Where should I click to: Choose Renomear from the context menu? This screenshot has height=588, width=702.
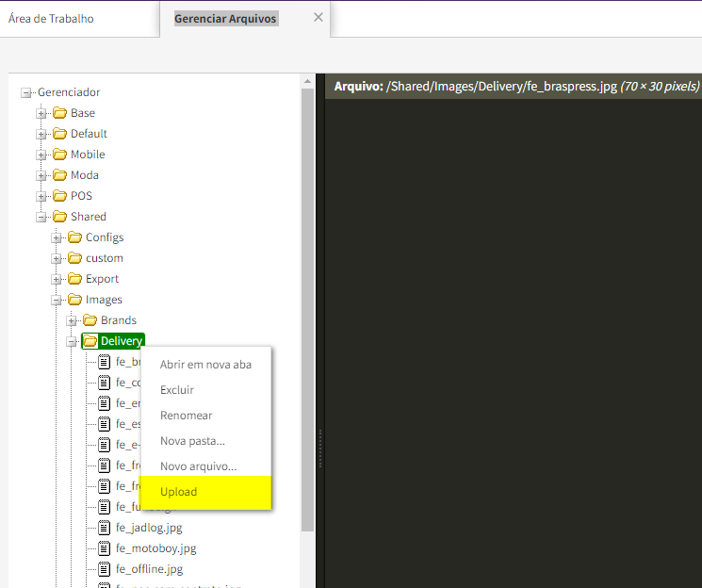[206, 416]
